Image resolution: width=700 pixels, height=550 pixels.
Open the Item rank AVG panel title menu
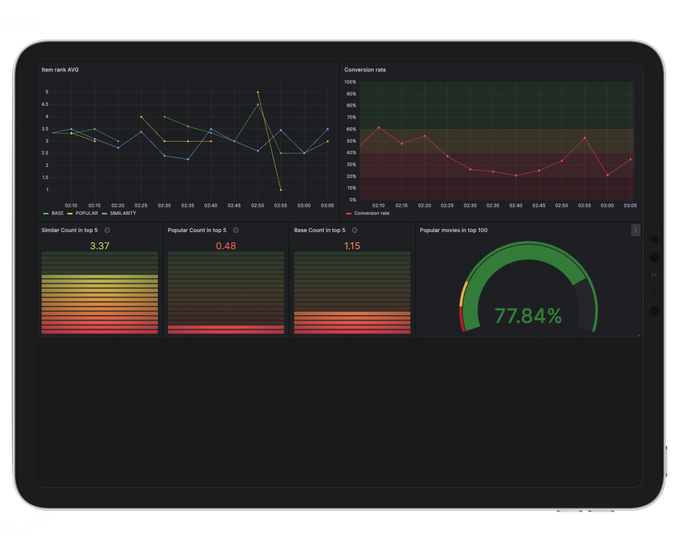pos(59,70)
